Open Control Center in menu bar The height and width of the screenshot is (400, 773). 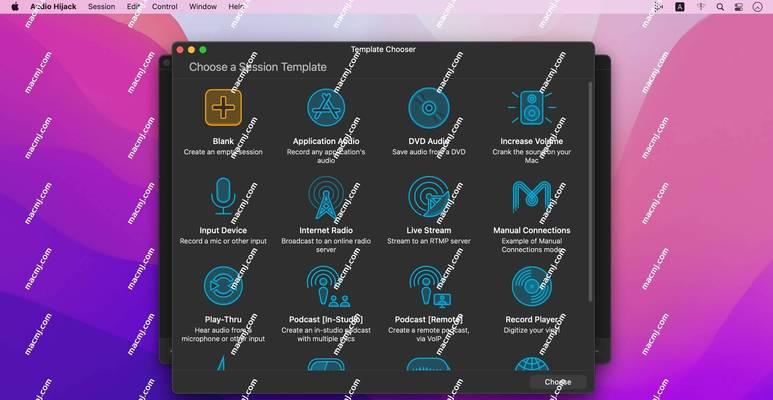point(738,7)
